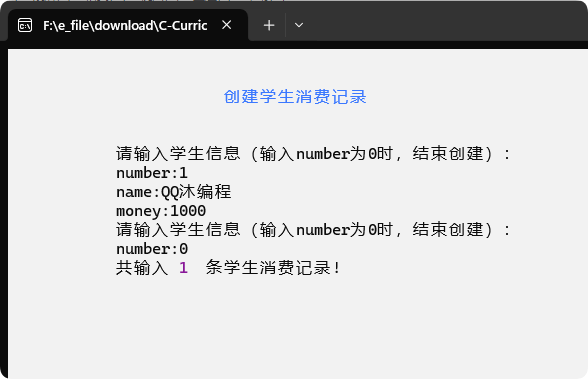Open a new tab with the plus button
This screenshot has height=379, width=588.
tap(269, 25)
